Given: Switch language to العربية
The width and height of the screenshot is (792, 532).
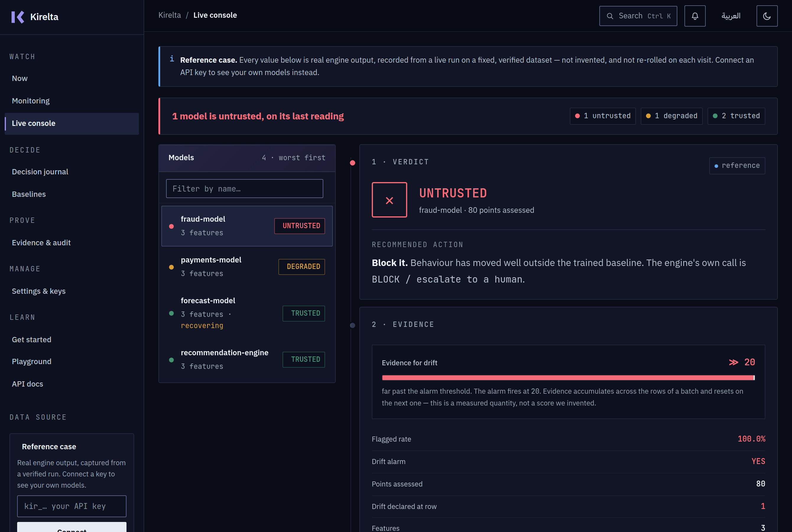Looking at the screenshot, I should click(x=731, y=16).
